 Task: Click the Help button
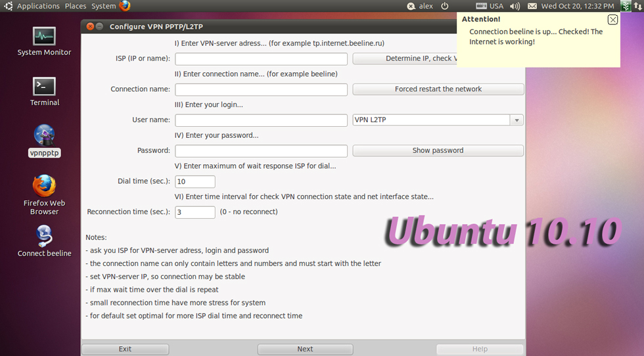(480, 349)
